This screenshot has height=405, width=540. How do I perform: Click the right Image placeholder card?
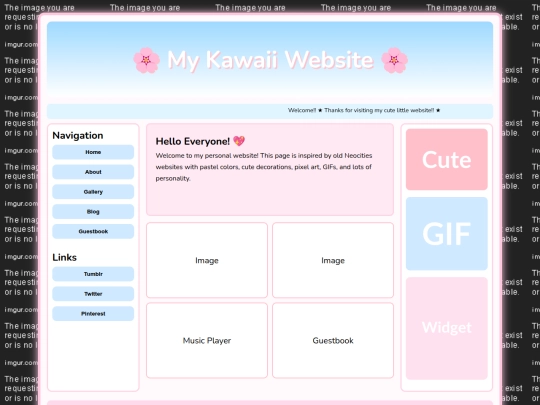(333, 260)
